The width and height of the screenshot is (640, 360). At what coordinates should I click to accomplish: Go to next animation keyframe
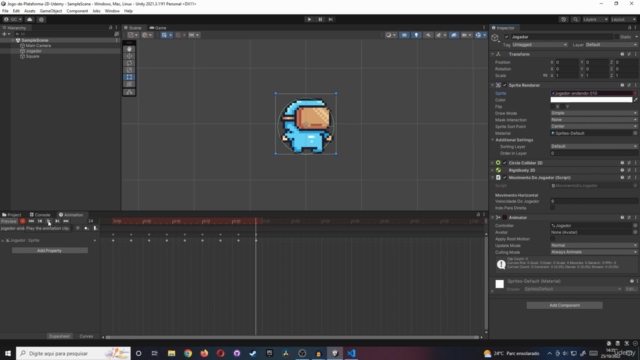[x=57, y=221]
